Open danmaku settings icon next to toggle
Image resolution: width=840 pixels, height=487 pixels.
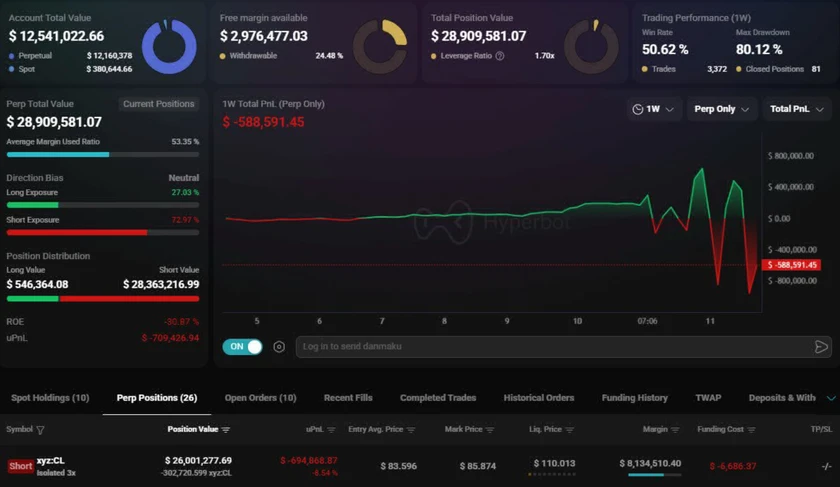pos(279,347)
